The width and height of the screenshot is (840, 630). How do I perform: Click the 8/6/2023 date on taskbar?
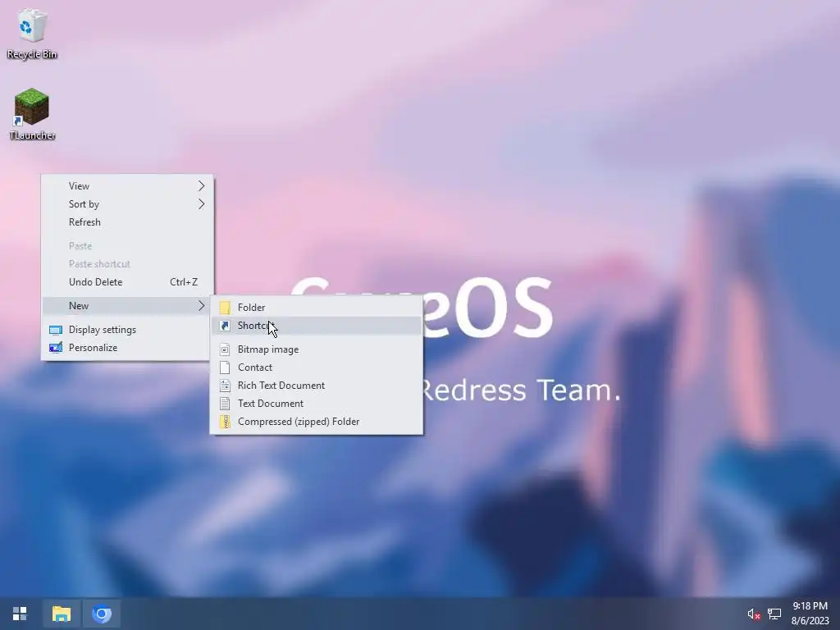[810, 622]
